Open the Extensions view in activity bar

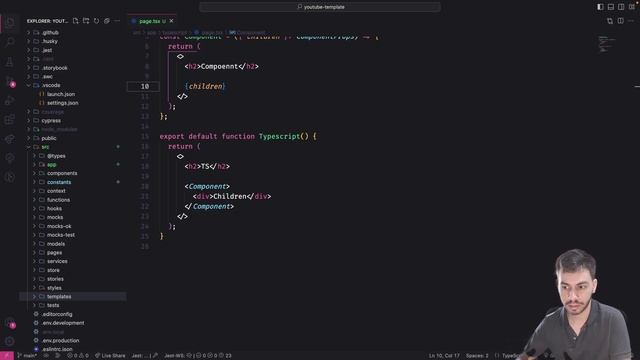click(10, 120)
